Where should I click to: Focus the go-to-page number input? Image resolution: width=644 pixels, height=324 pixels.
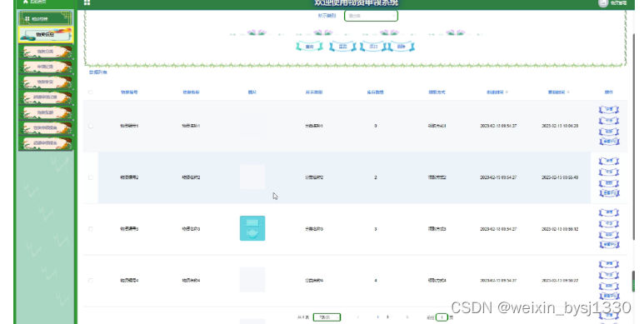pyautogui.click(x=442, y=317)
